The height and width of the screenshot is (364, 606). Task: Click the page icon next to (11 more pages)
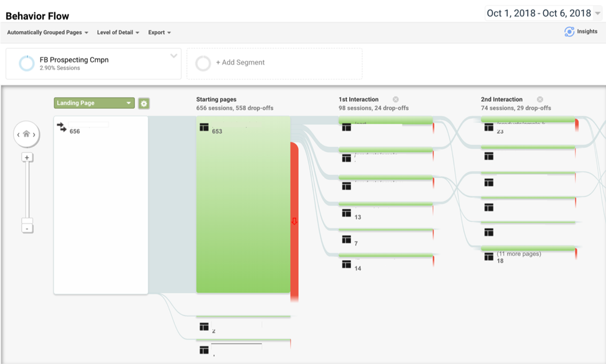tap(488, 256)
